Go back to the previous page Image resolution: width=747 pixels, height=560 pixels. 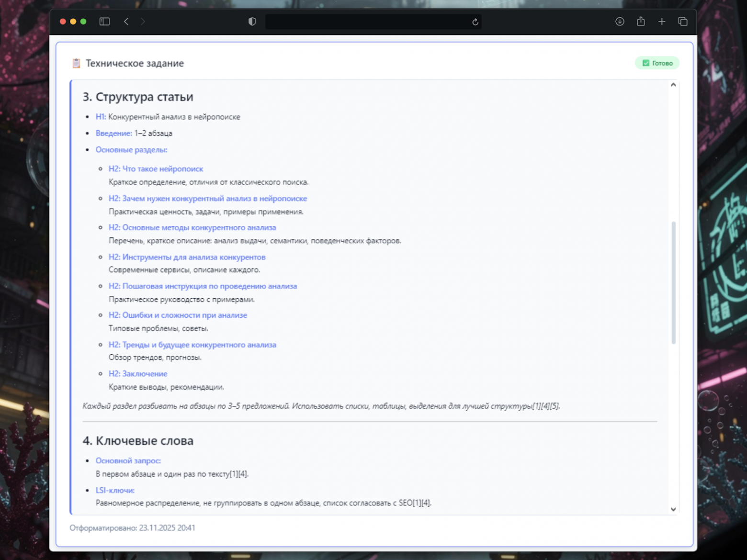tap(126, 22)
